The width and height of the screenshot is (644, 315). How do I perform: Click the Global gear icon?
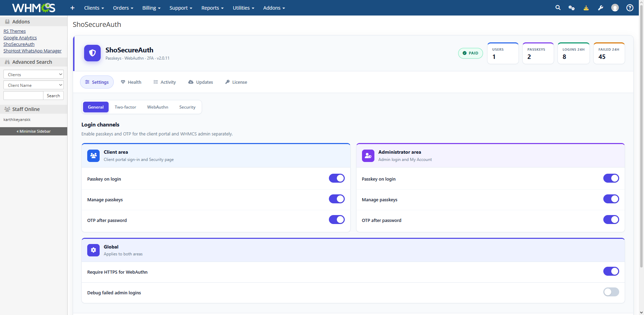[93, 250]
